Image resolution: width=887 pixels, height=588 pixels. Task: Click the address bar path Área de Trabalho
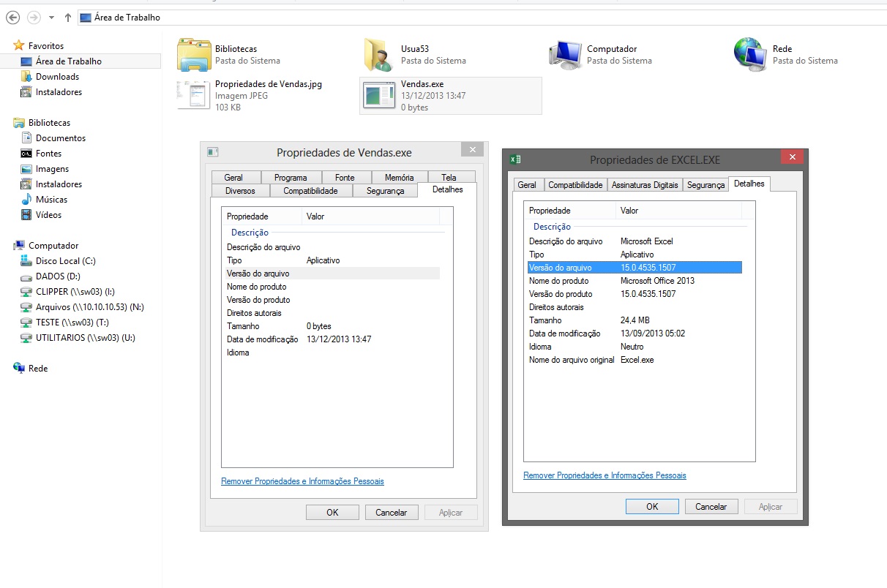click(x=127, y=17)
